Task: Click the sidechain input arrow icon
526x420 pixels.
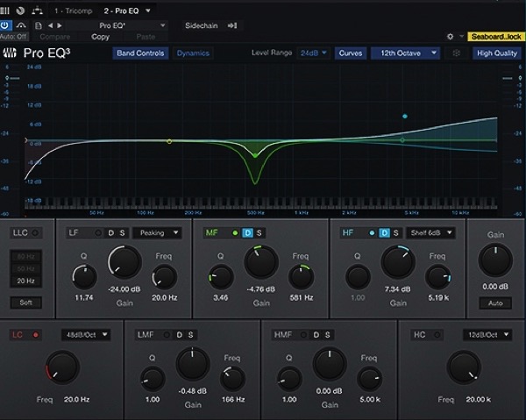Action: click(232, 25)
